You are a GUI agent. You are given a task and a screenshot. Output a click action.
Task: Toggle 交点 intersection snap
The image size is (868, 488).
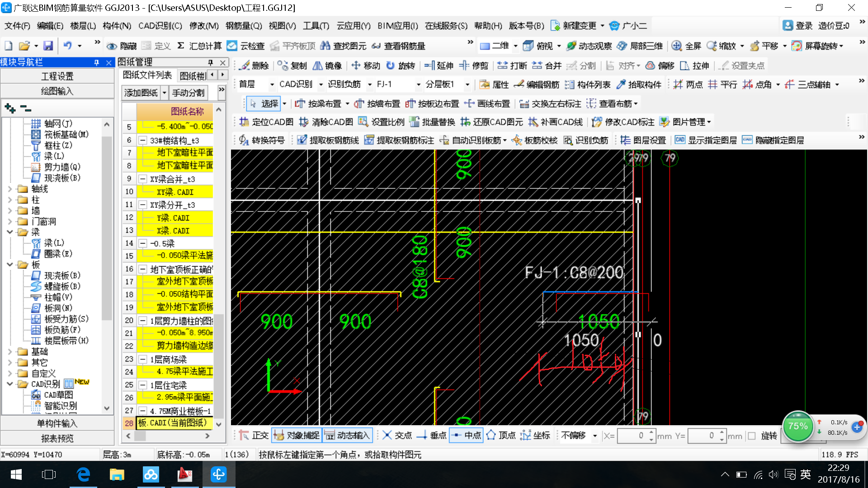(397, 435)
